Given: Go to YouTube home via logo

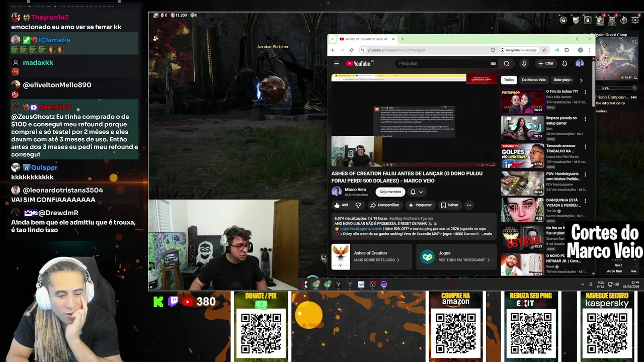Looking at the screenshot, I should [x=358, y=63].
